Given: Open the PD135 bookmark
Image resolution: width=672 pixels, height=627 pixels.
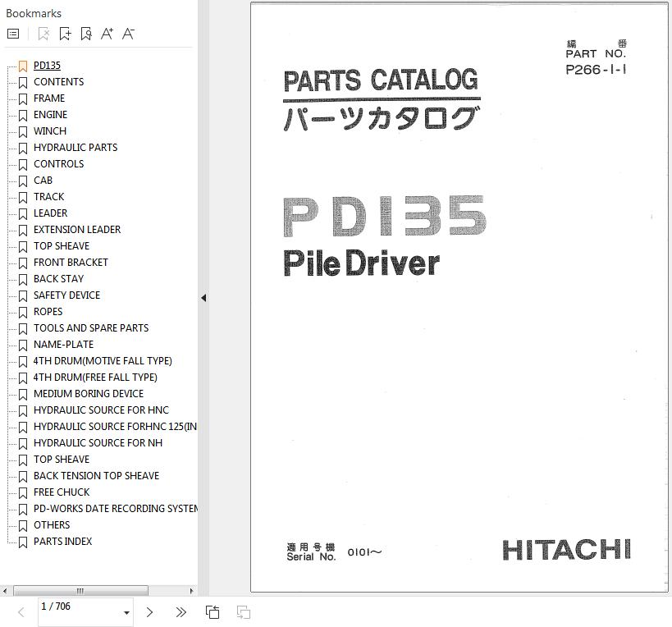Looking at the screenshot, I should tap(47, 66).
